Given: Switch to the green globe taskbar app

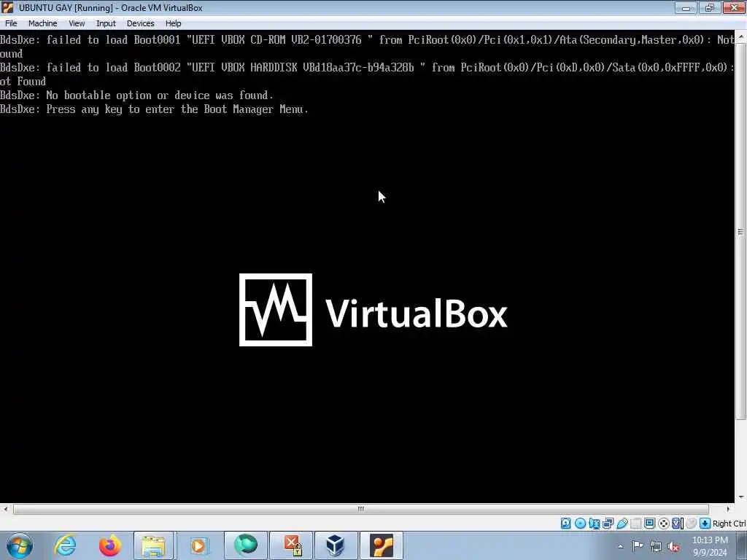Looking at the screenshot, I should [245, 545].
